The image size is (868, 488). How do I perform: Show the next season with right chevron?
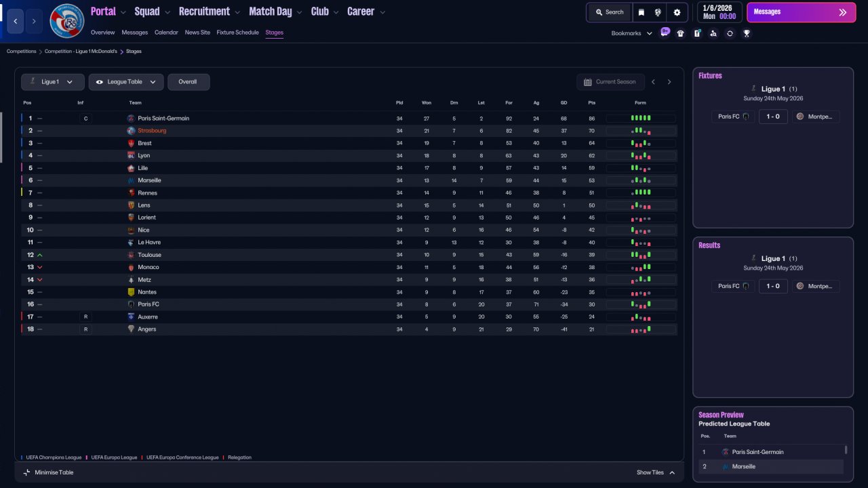coord(669,82)
